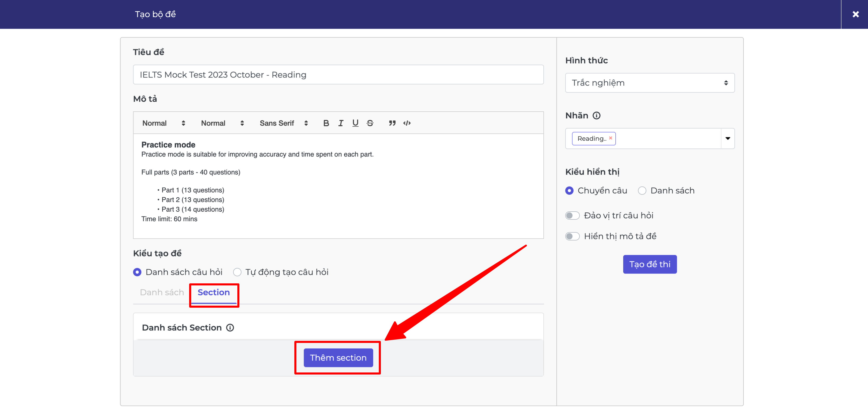Viewport: 868px width, 417px height.
Task: Toggle strikethrough formatting in the editor toolbar
Action: pos(370,123)
